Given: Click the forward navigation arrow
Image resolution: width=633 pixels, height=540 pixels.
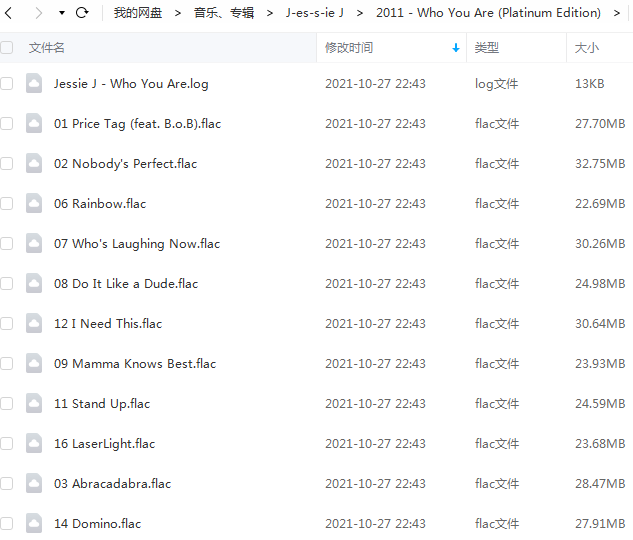Looking at the screenshot, I should [39, 13].
